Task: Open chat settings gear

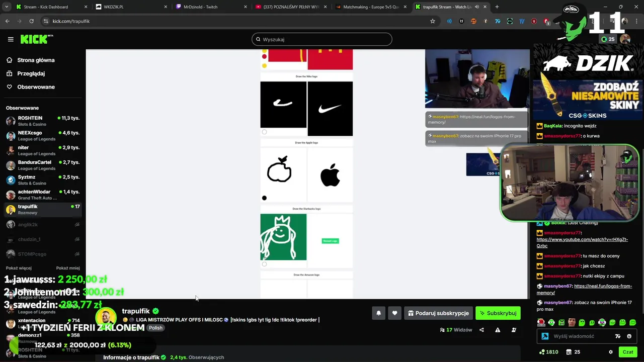Action: pos(611,352)
